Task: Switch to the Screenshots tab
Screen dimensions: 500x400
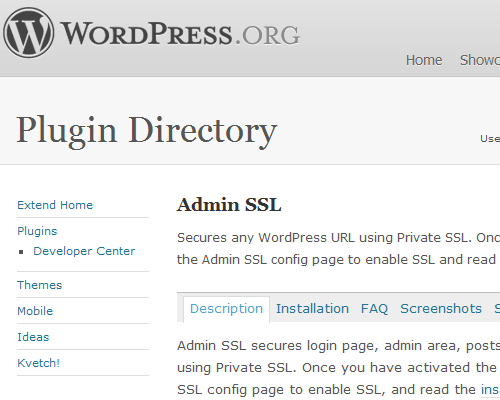Action: click(441, 309)
